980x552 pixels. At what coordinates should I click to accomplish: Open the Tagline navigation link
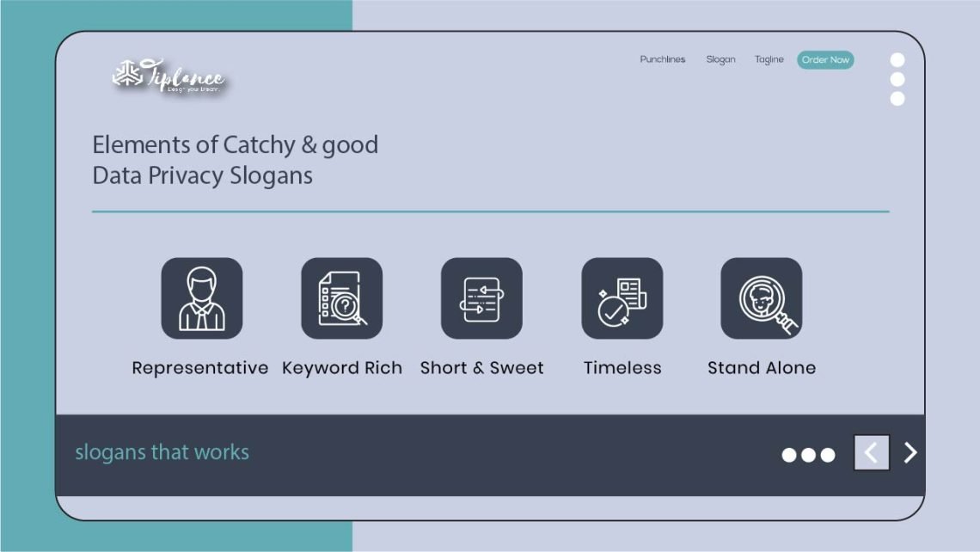pos(769,59)
